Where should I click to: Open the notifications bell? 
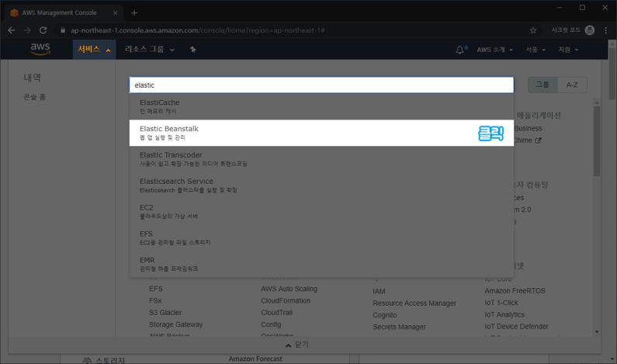[459, 50]
